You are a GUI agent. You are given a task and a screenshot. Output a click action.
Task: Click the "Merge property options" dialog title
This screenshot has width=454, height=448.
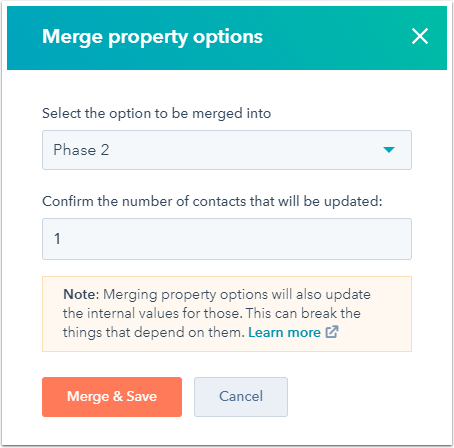152,37
